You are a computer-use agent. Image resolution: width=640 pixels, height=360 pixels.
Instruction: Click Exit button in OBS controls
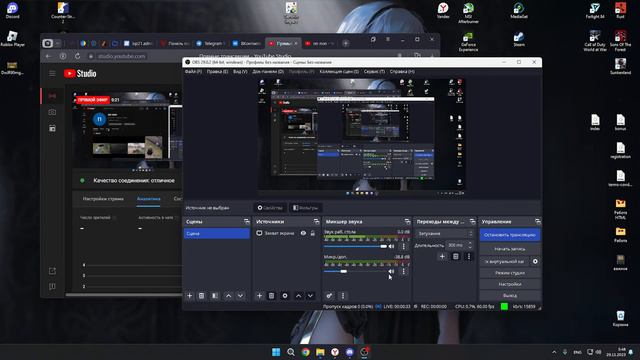pyautogui.click(x=510, y=295)
